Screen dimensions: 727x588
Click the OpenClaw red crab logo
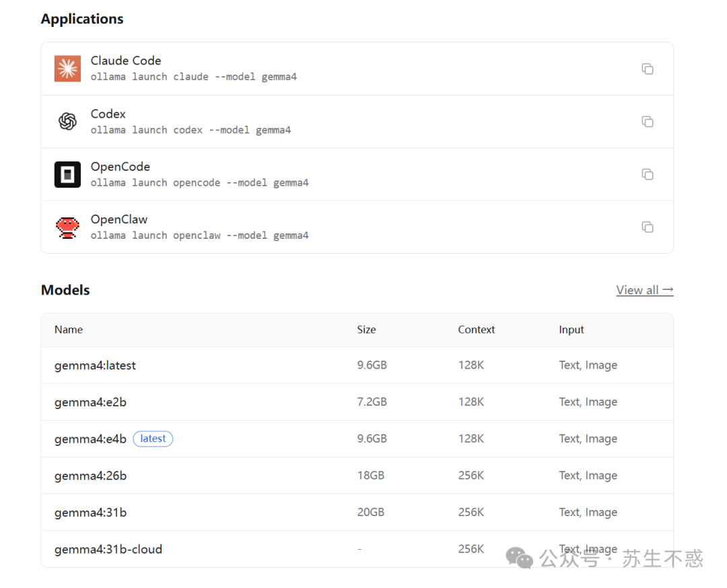68,227
